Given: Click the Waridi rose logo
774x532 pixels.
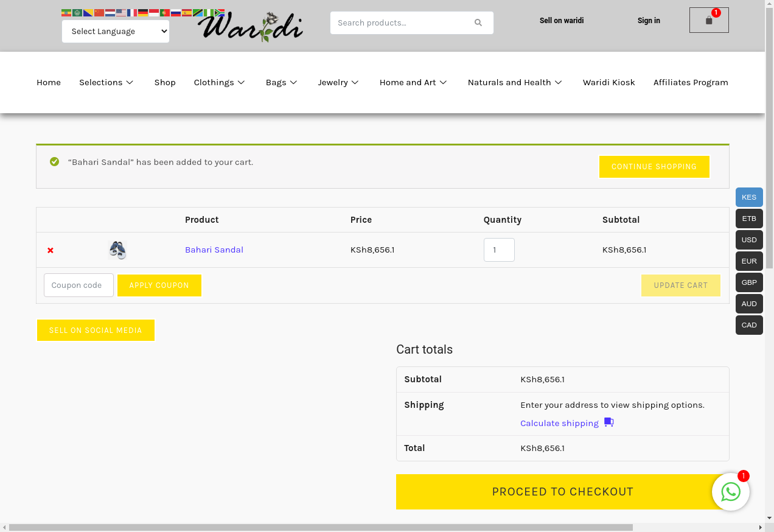Looking at the screenshot, I should click(x=250, y=27).
